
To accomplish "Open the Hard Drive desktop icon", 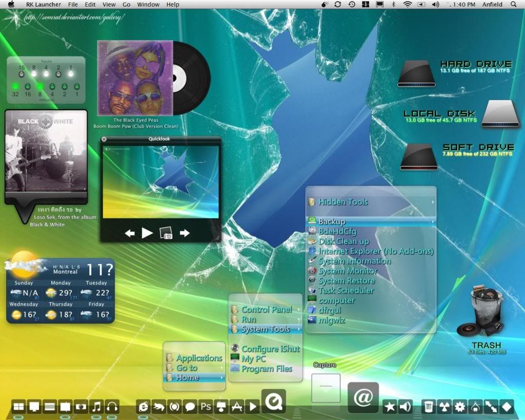I will tap(416, 74).
